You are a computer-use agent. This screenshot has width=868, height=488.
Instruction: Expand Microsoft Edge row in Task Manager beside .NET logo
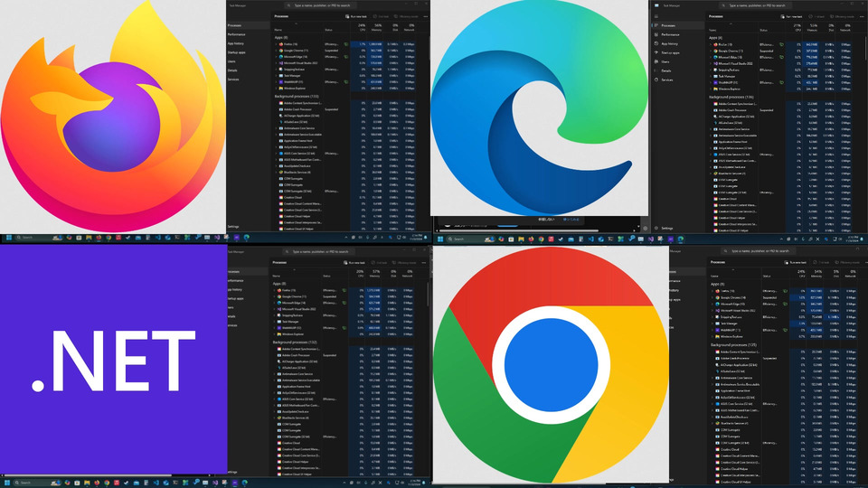pyautogui.click(x=274, y=303)
